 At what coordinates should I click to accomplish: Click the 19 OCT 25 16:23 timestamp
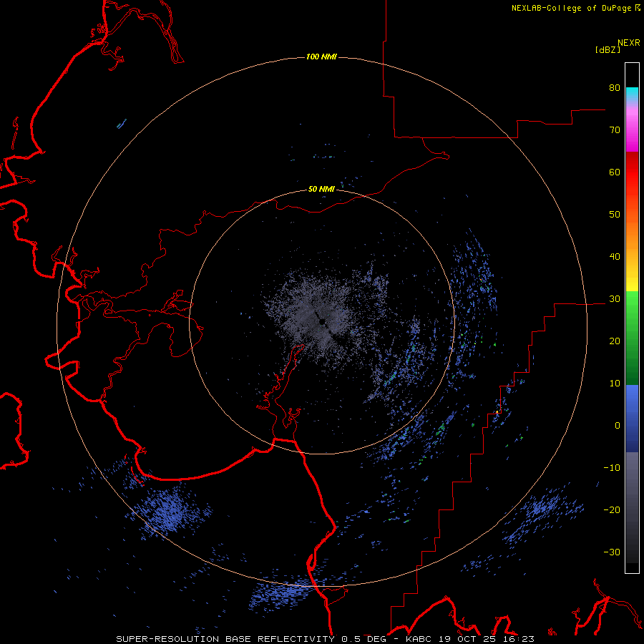point(486,639)
